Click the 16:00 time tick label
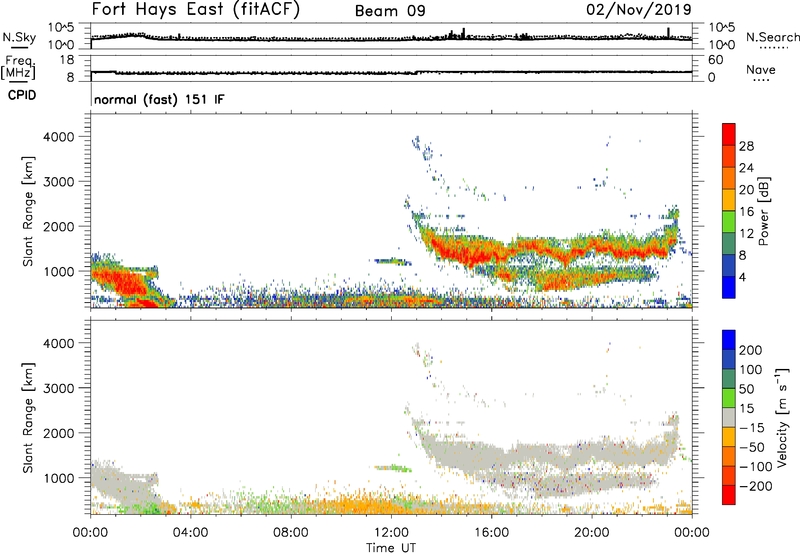The image size is (800, 554). pos(491,533)
